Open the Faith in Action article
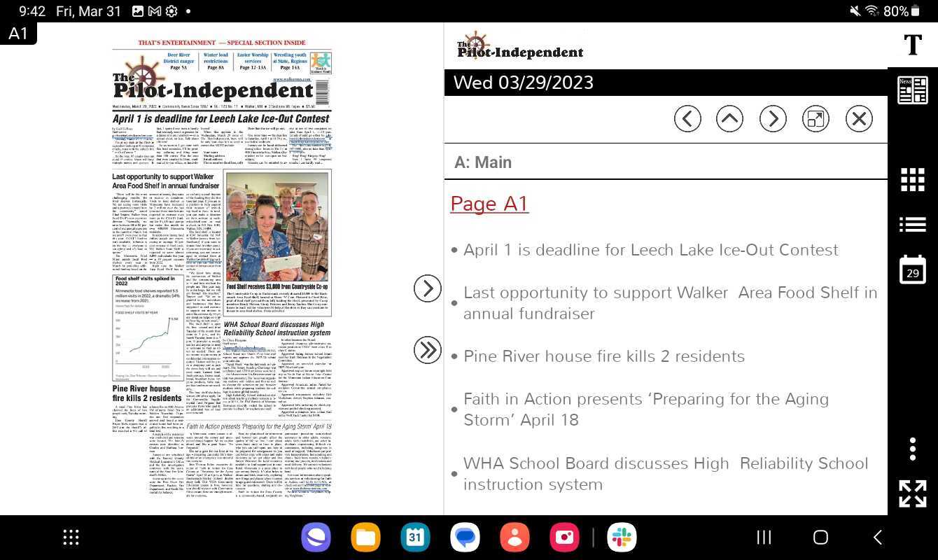Image resolution: width=938 pixels, height=560 pixels. [645, 409]
